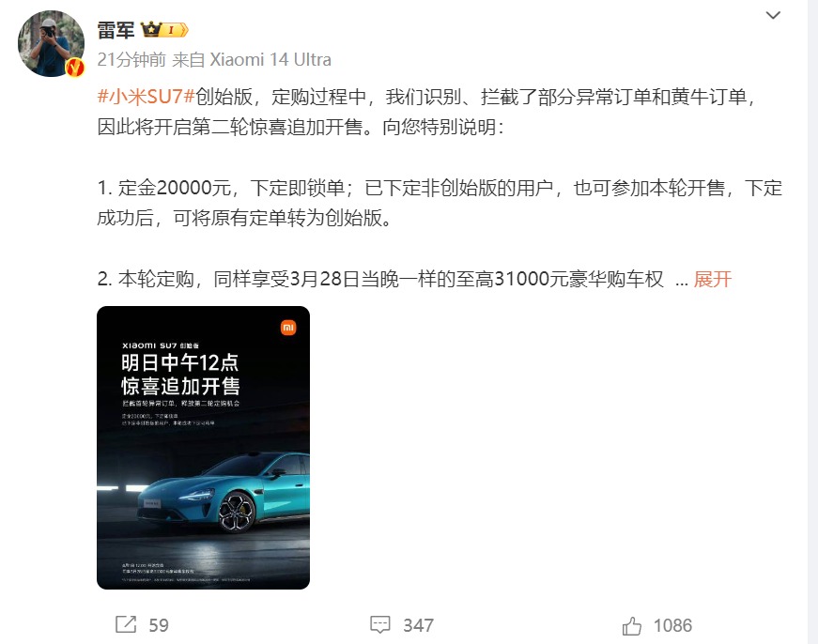This screenshot has width=818, height=644.
Task: Click the like count 1086
Action: coord(672,625)
